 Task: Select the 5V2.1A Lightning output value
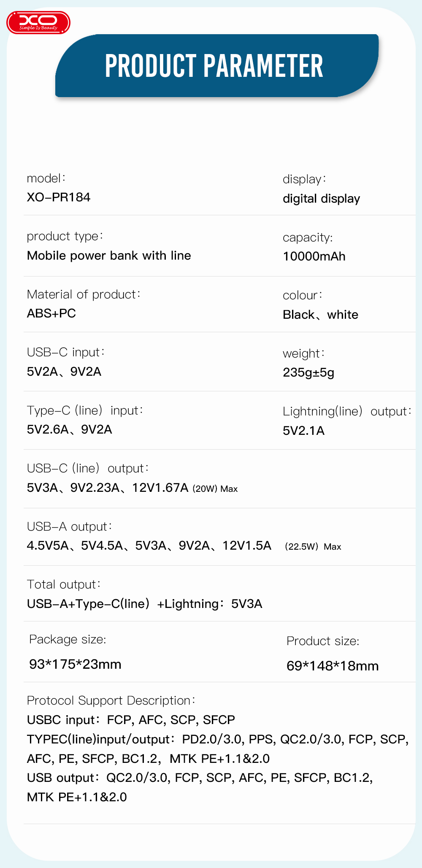click(x=303, y=431)
